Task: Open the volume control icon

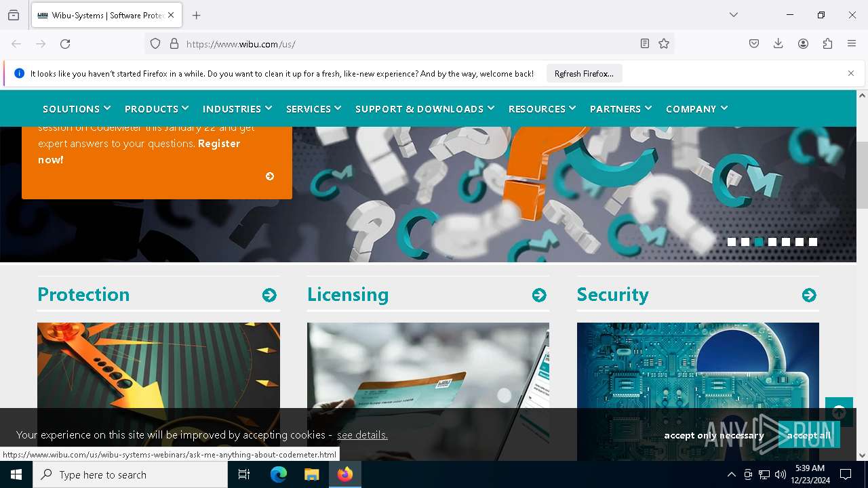Action: (x=781, y=474)
